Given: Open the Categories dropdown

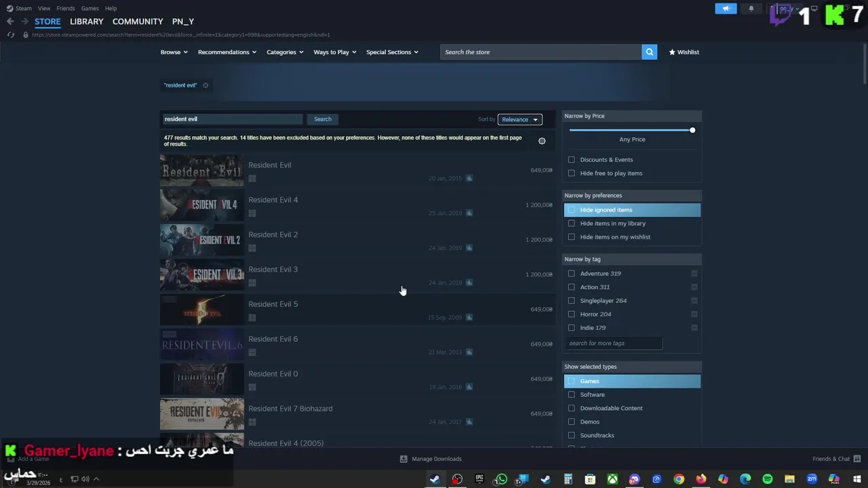Looking at the screenshot, I should pyautogui.click(x=285, y=52).
